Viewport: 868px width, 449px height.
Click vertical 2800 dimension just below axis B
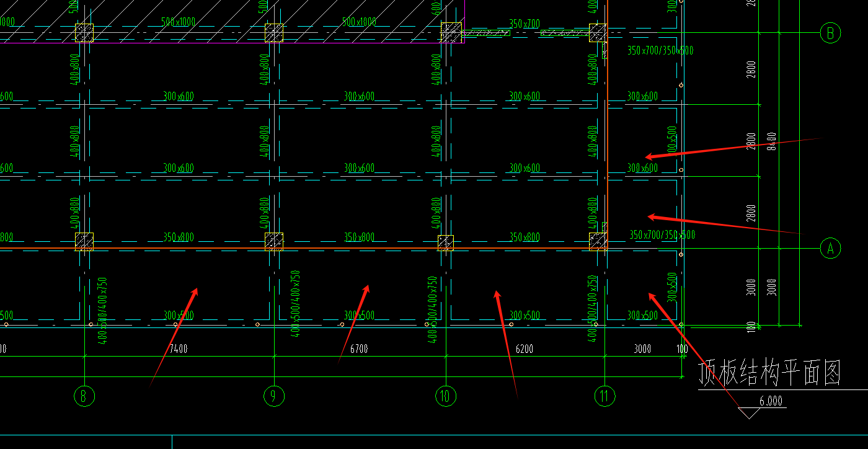[751, 69]
